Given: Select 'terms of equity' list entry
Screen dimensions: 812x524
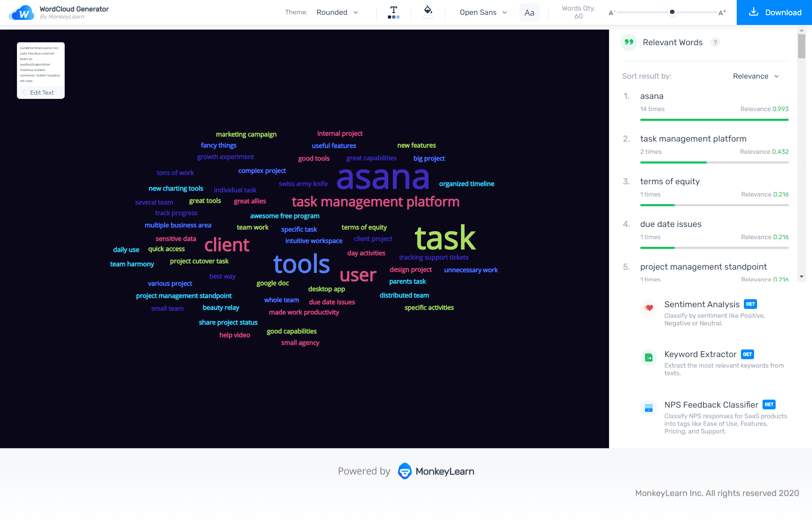Looking at the screenshot, I should pos(670,181).
